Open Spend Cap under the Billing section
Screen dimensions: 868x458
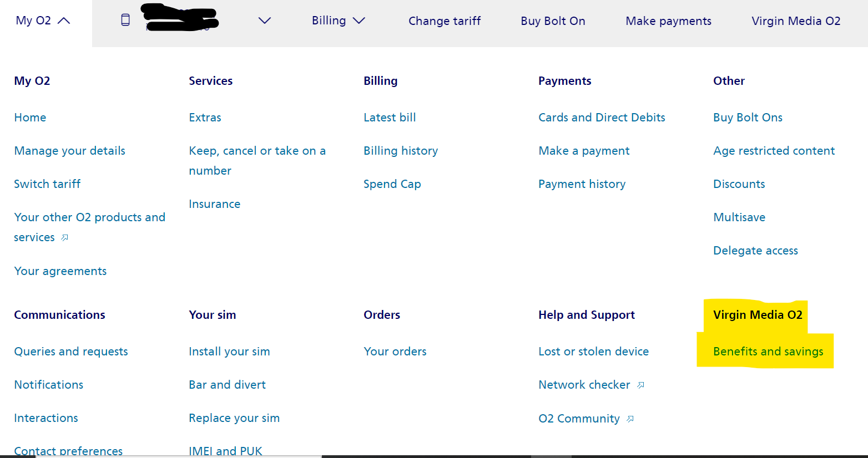click(x=392, y=184)
